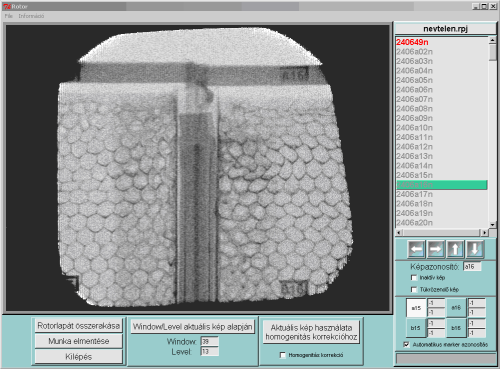The height and width of the screenshot is (369, 500).
Task: Click the left arrow navigation button
Action: [x=416, y=249]
